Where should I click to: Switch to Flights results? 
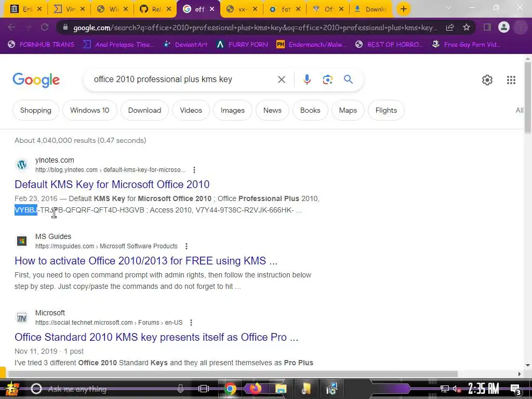pos(386,110)
